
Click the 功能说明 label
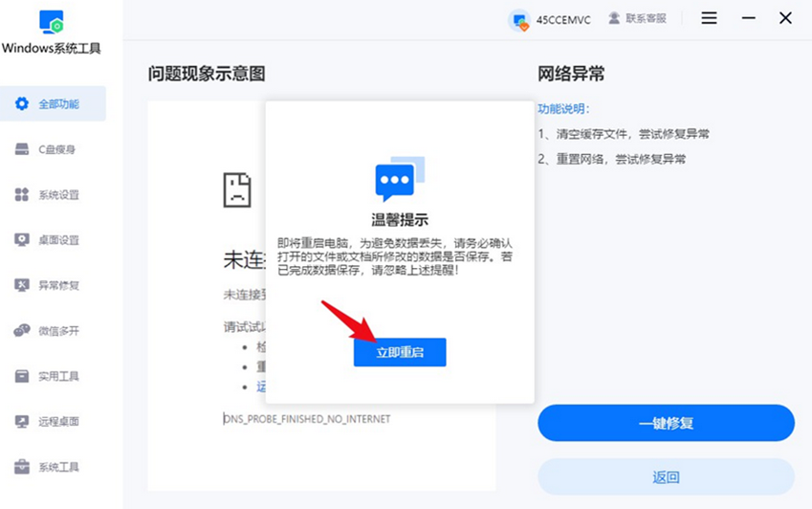[x=563, y=109]
